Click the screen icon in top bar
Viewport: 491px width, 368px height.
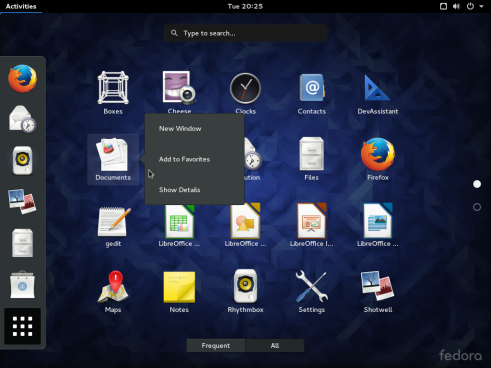(443, 6)
